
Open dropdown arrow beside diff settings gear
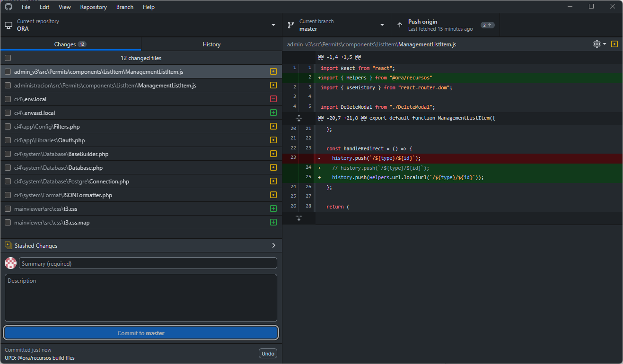point(605,44)
